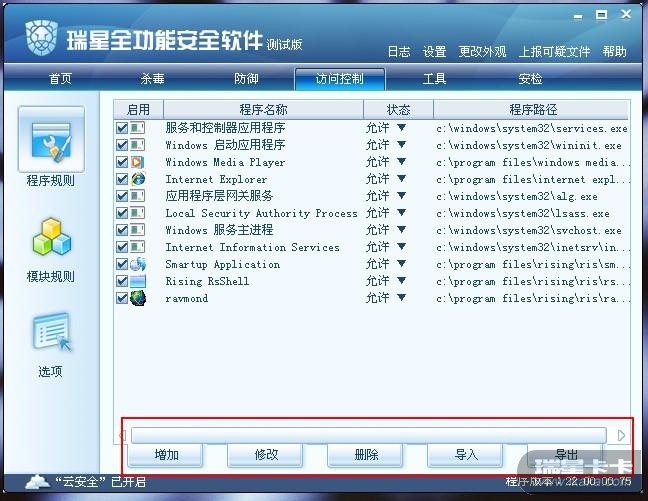The height and width of the screenshot is (501, 648).
Task: Click the Windows 服务主进程 row icon
Action: [x=138, y=230]
